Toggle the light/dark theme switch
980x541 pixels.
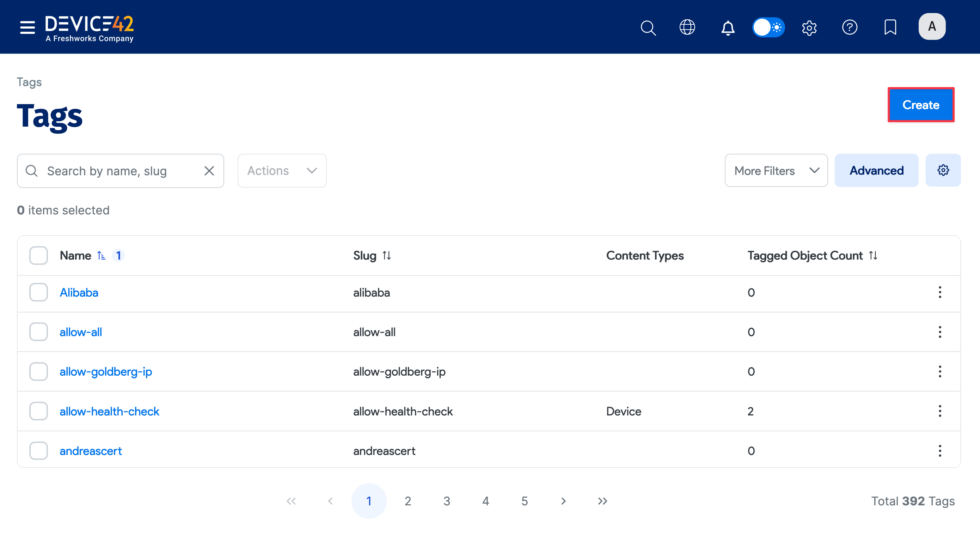[768, 28]
